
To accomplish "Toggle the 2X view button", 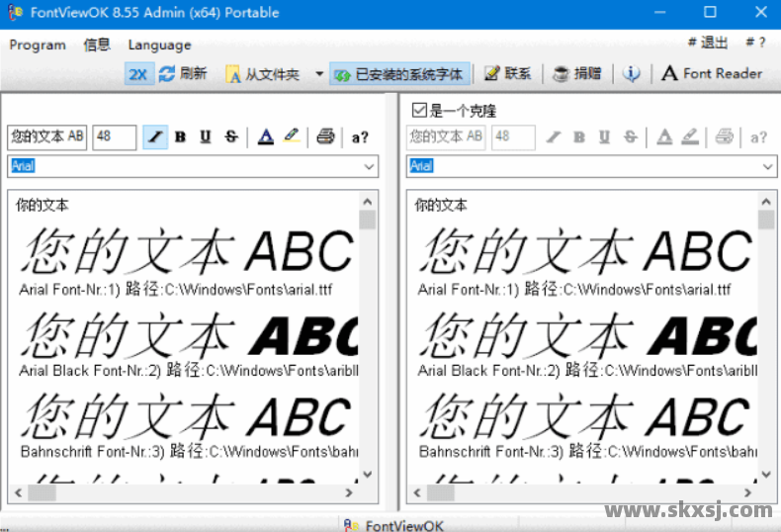I will pos(137,74).
